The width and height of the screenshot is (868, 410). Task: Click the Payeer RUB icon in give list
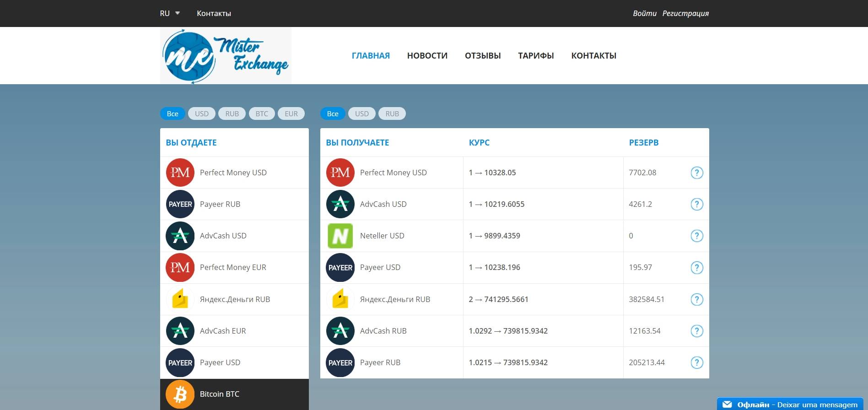click(180, 204)
